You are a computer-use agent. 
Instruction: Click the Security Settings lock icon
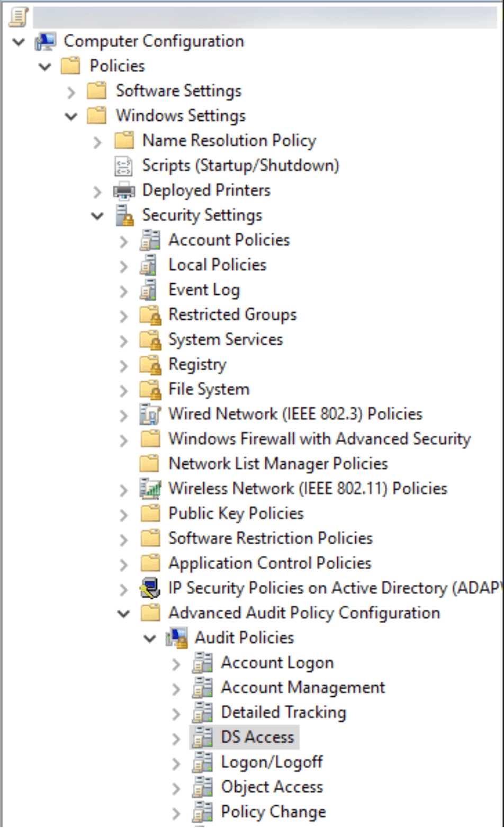coord(124,215)
